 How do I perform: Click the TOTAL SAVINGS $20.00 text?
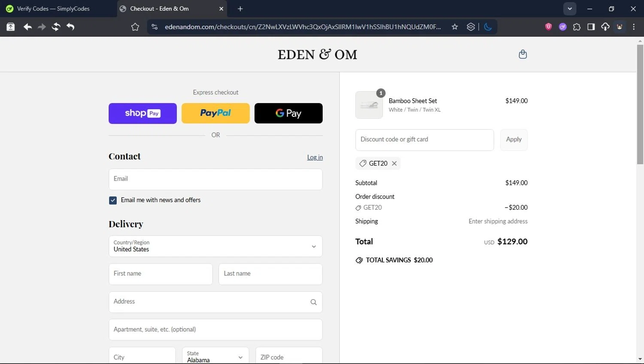[399, 260]
